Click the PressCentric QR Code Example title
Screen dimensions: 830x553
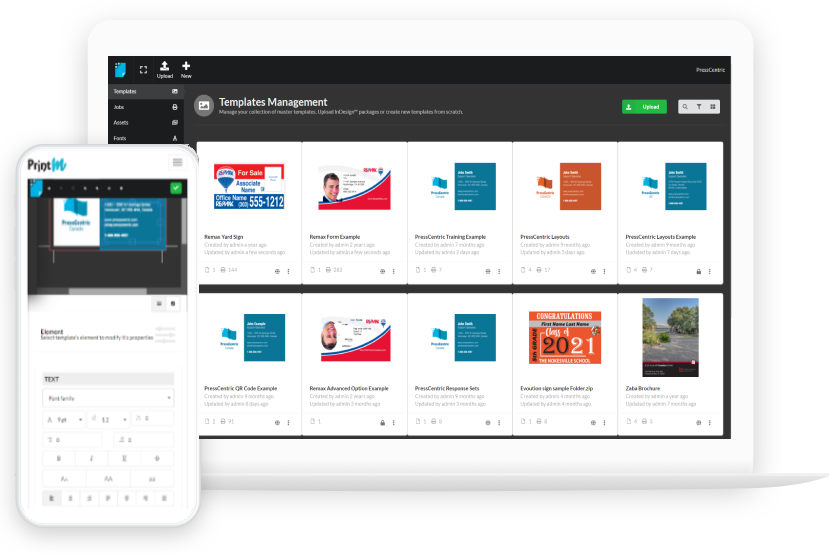pos(240,388)
